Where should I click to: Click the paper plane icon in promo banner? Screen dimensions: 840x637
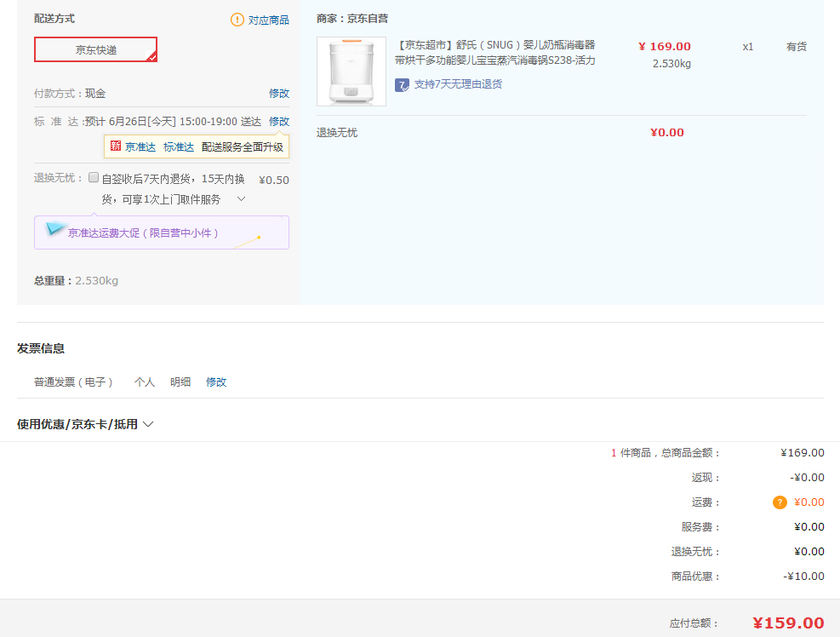pyautogui.click(x=55, y=229)
